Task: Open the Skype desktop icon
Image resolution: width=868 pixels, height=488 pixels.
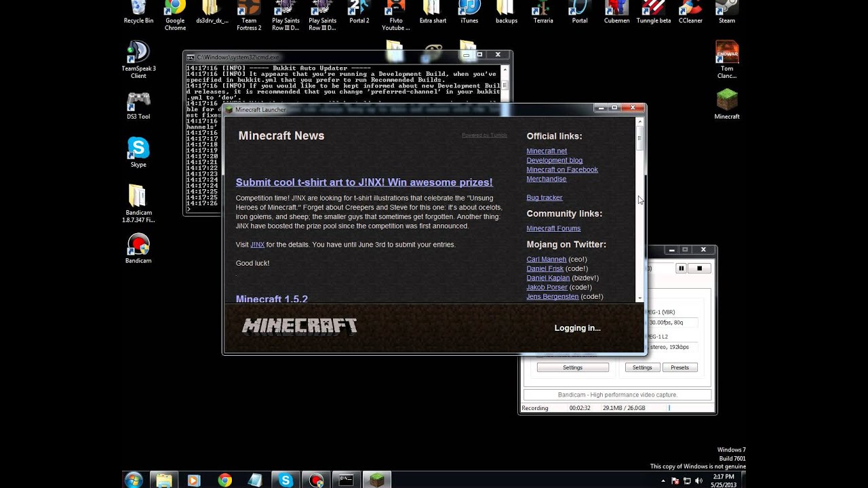Action: coord(138,152)
